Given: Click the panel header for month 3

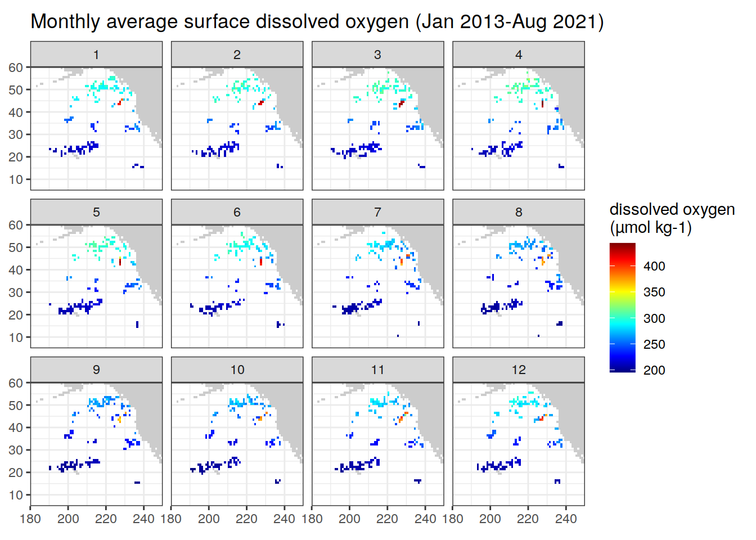Looking at the screenshot, I should point(377,55).
